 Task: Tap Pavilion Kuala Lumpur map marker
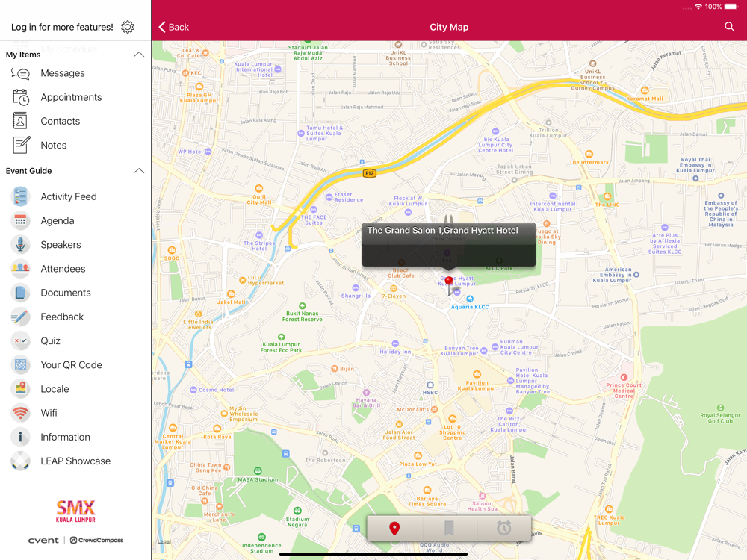(x=477, y=374)
